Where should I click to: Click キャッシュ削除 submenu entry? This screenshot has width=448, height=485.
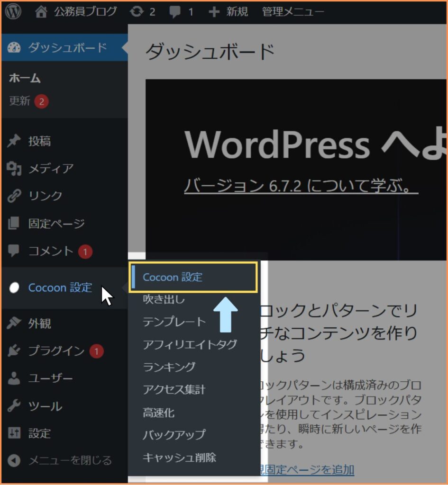[179, 457]
